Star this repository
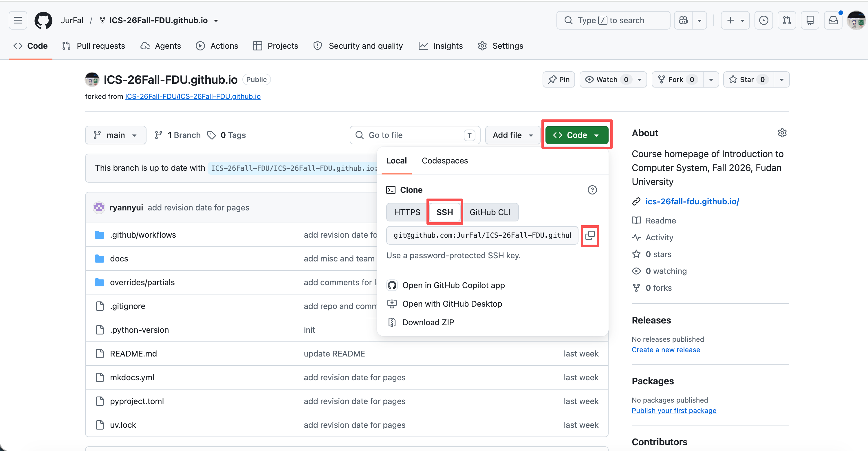 748,80
